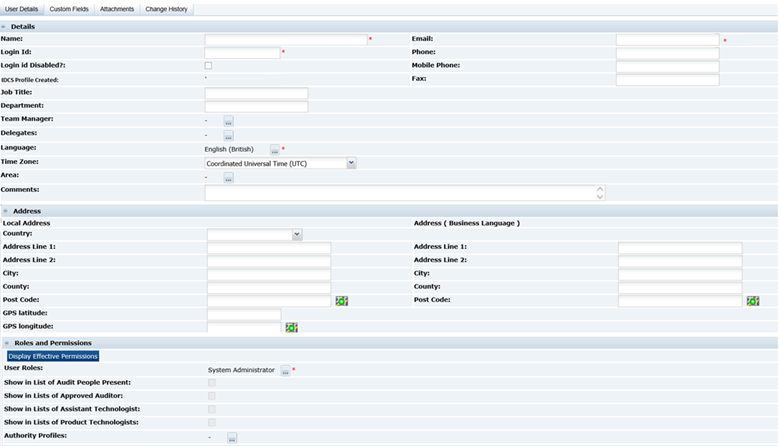The width and height of the screenshot is (780, 446).
Task: Click the GPS latitude field
Action: pos(244,314)
